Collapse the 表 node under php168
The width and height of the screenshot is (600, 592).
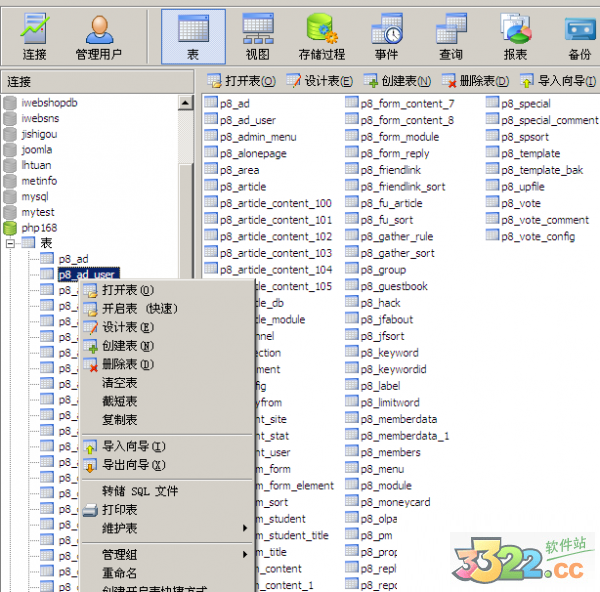11,243
